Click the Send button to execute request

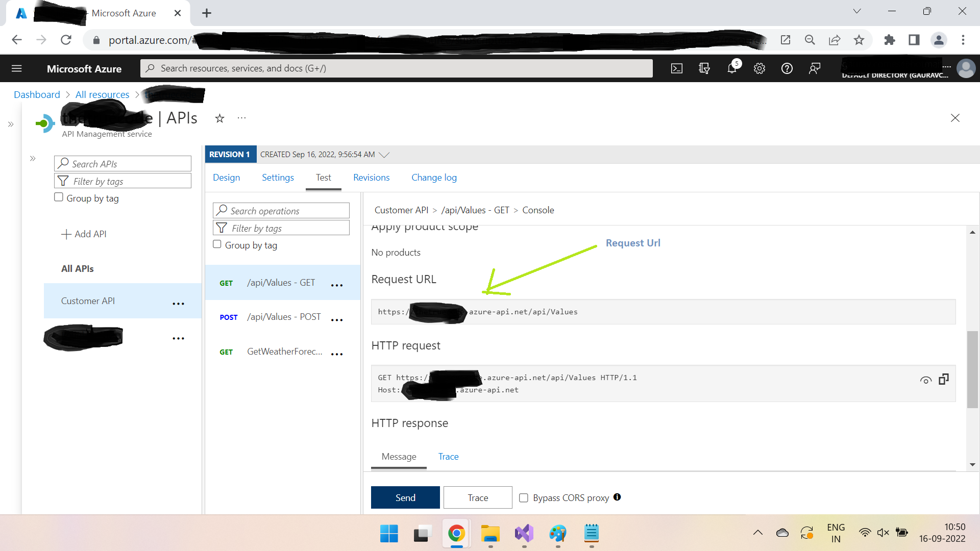coord(405,497)
